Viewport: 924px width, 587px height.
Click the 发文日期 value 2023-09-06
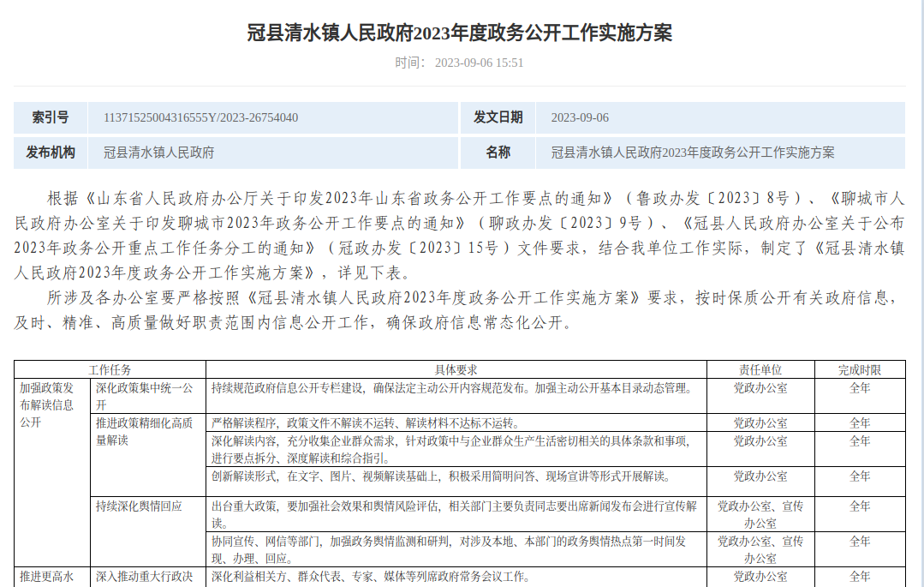point(580,117)
